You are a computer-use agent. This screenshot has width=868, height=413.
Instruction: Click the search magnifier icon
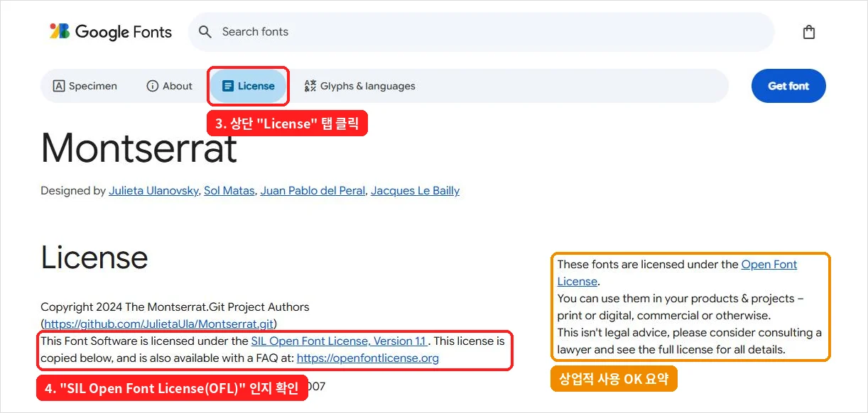(x=205, y=32)
